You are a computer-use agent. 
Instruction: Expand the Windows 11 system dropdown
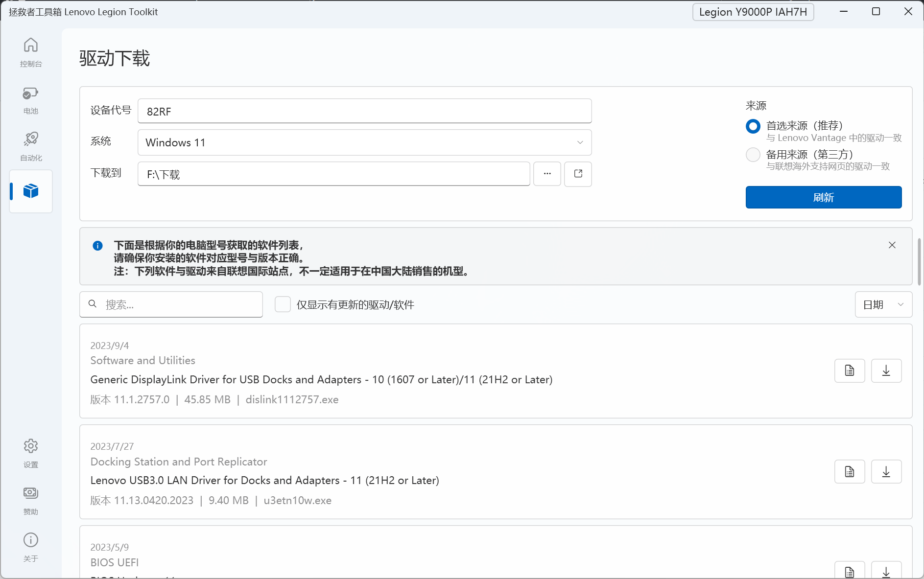point(365,142)
